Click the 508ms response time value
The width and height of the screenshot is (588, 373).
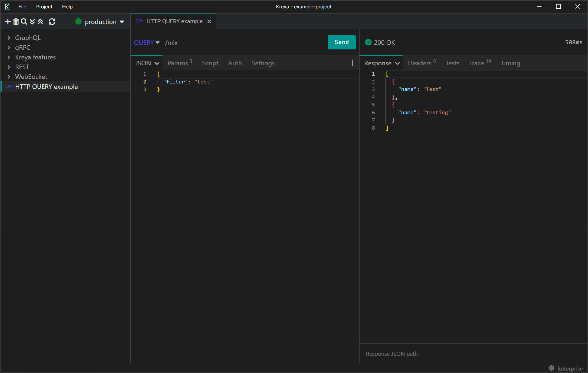click(574, 42)
